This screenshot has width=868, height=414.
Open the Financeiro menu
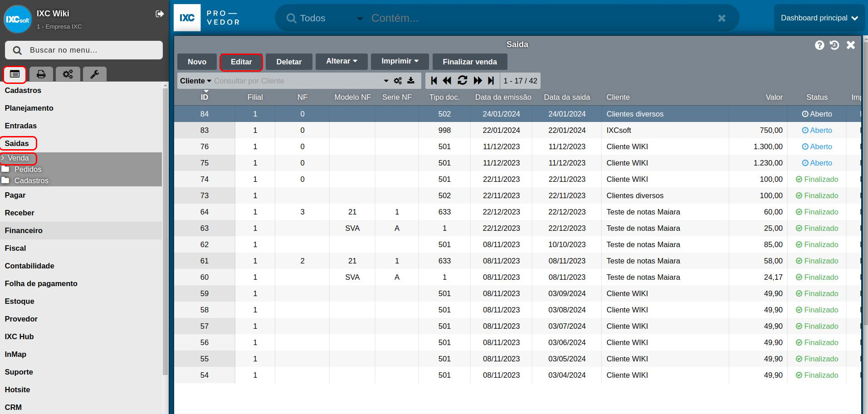24,230
